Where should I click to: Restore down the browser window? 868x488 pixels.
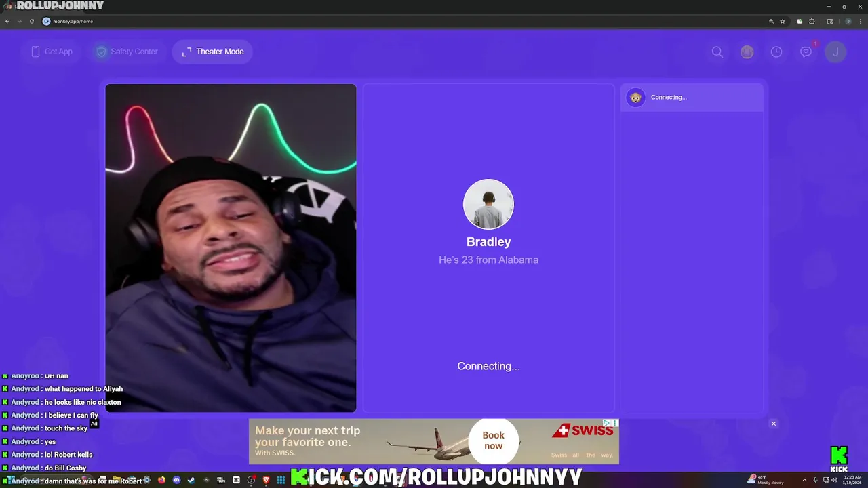click(x=844, y=6)
